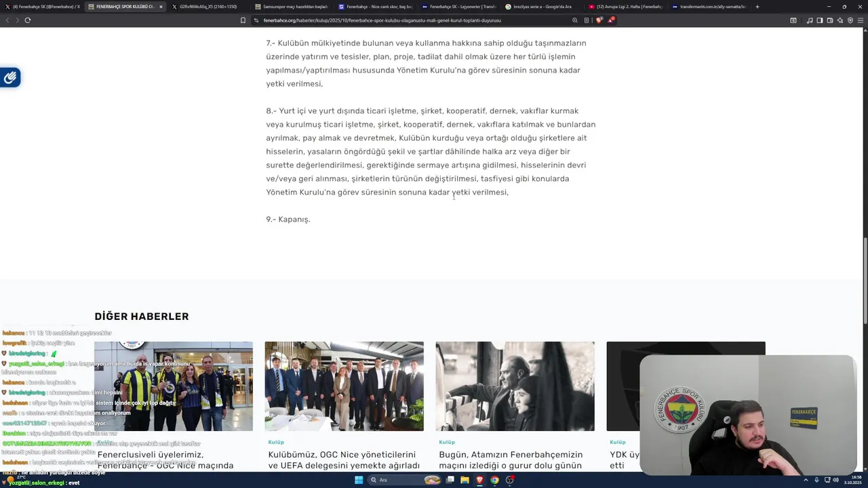Switch to the Samsunspor maçı hazırlıkları tab

point(291,7)
